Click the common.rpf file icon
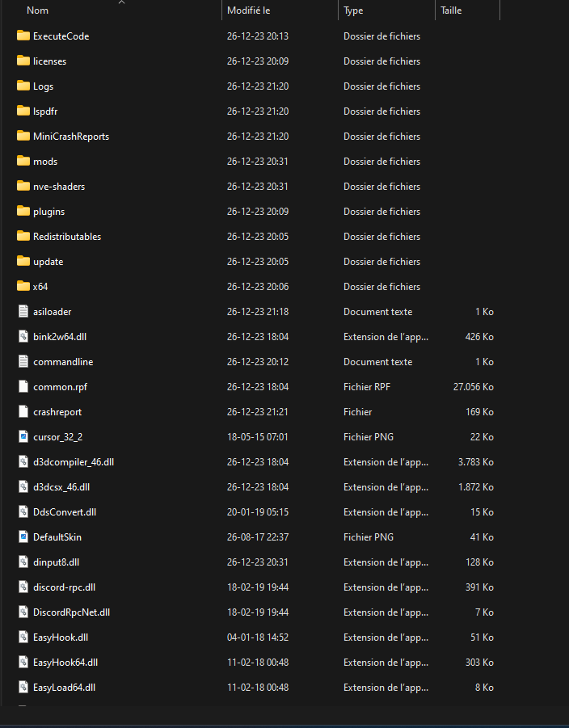 point(23,387)
